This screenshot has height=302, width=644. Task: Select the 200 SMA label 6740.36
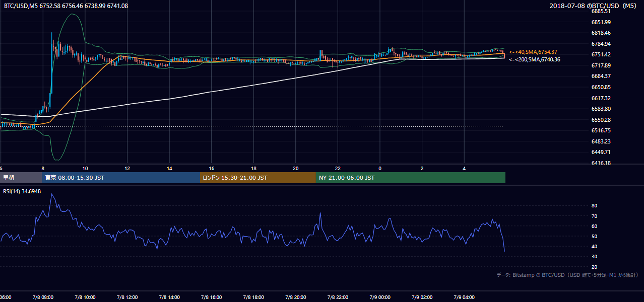coord(534,59)
